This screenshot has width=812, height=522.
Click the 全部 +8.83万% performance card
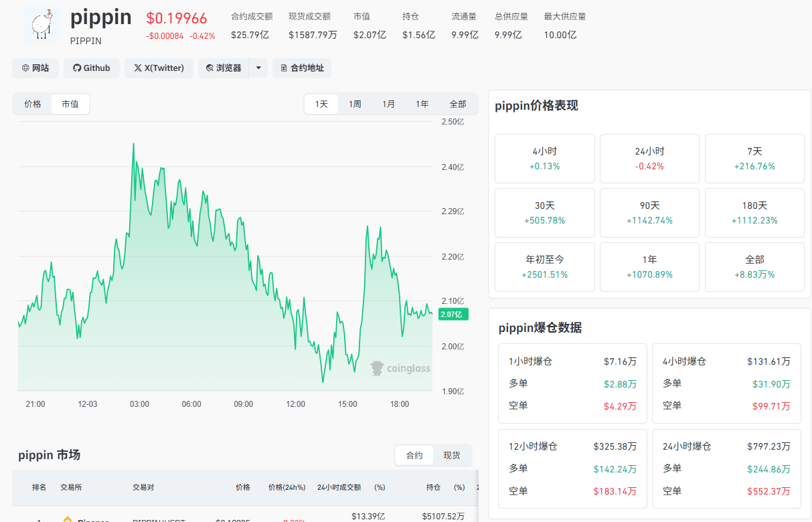click(754, 267)
